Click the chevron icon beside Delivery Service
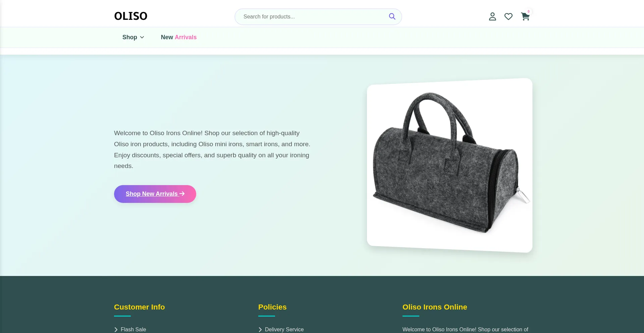Screen dimensions: 644x333 (260, 330)
